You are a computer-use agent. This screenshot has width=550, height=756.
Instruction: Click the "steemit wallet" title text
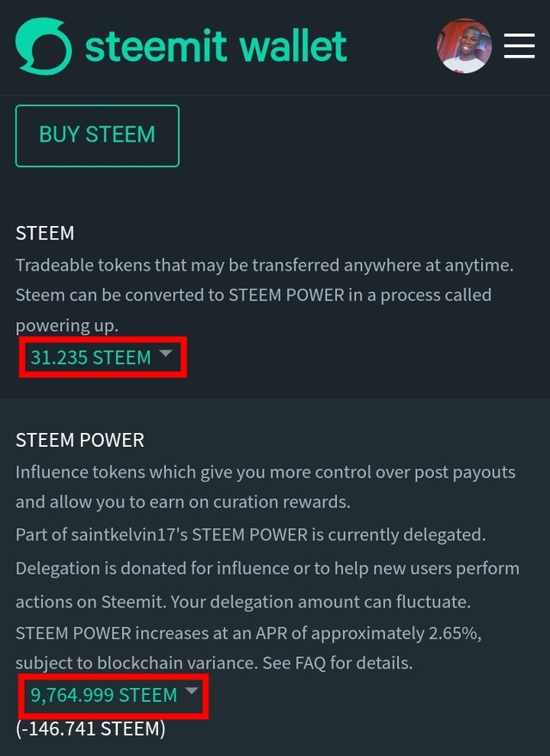(216, 46)
